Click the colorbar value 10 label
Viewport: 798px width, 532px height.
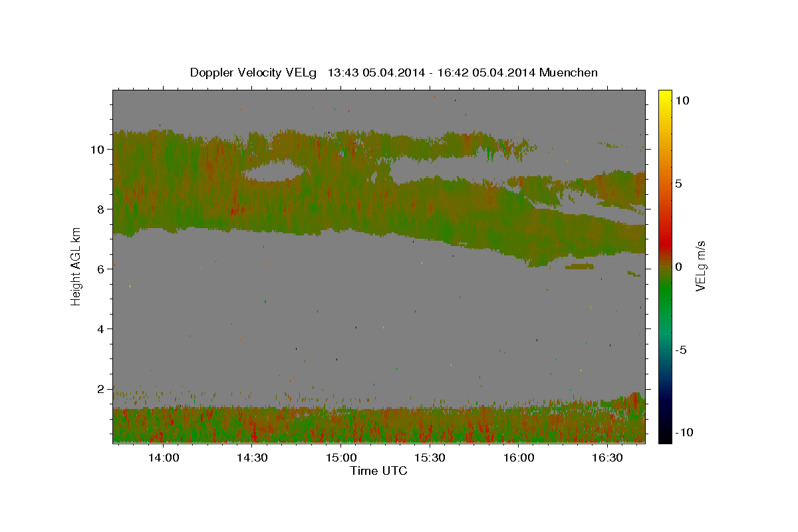pyautogui.click(x=682, y=100)
